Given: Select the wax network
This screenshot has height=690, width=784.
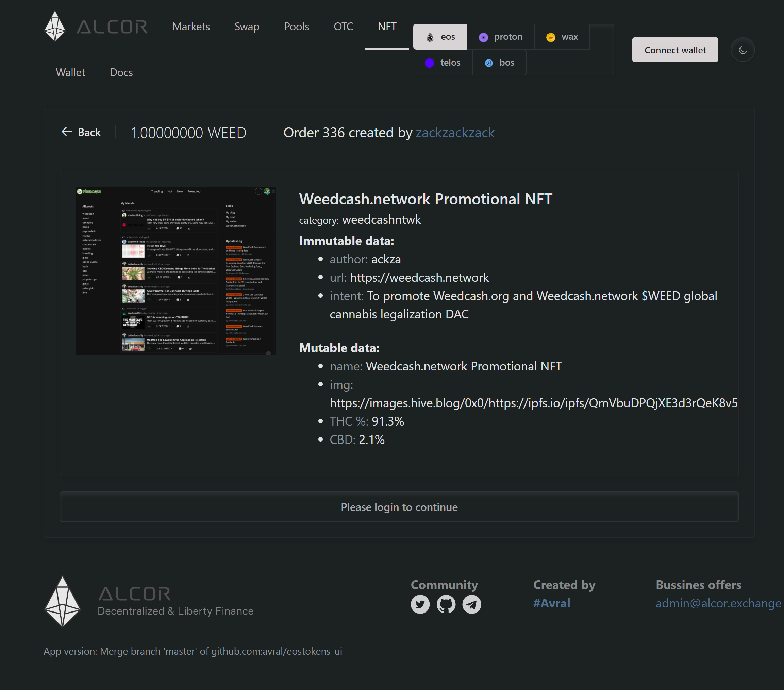Looking at the screenshot, I should point(562,37).
